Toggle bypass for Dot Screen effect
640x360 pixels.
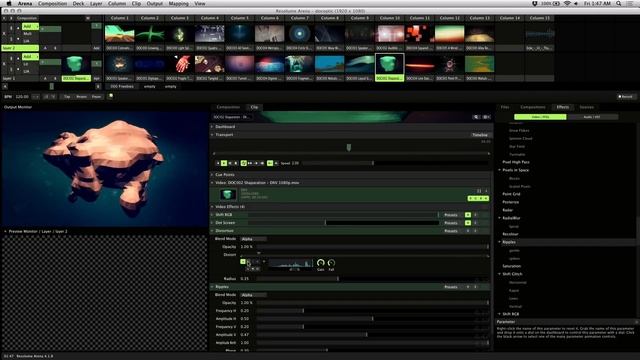(x=468, y=223)
